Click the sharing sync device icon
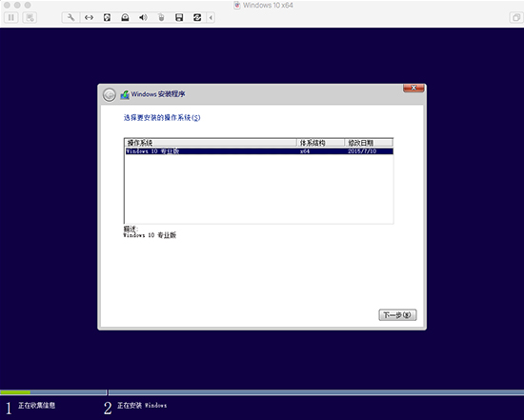 click(x=197, y=17)
